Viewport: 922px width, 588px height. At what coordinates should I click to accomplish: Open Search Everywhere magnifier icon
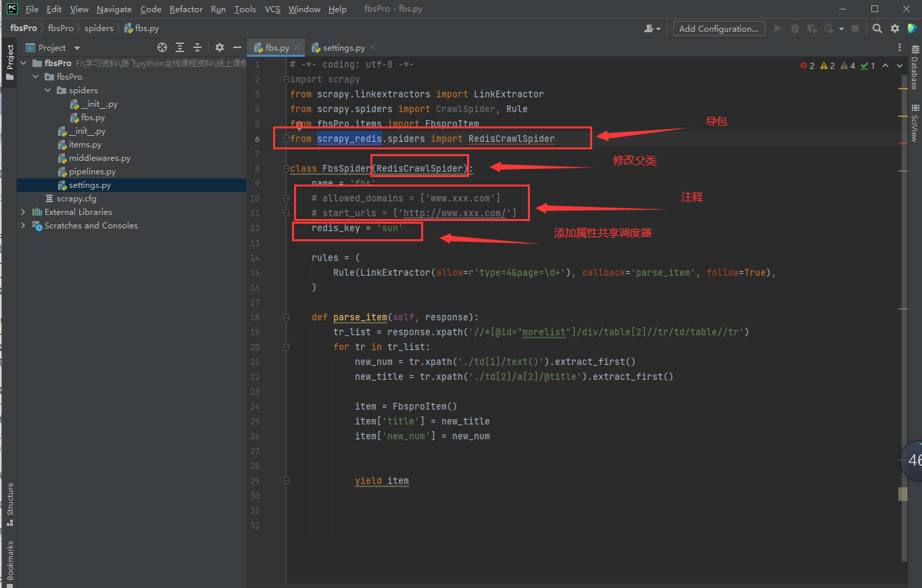click(x=877, y=28)
